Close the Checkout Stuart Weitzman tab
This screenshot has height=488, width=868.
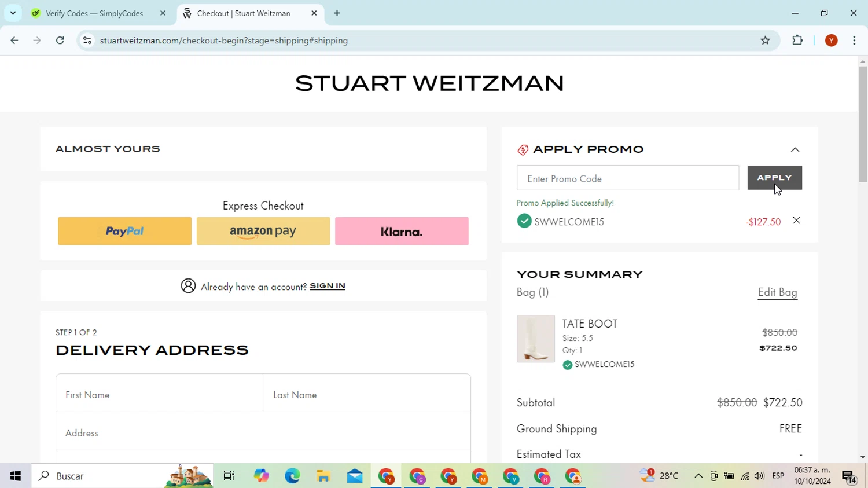click(x=314, y=13)
